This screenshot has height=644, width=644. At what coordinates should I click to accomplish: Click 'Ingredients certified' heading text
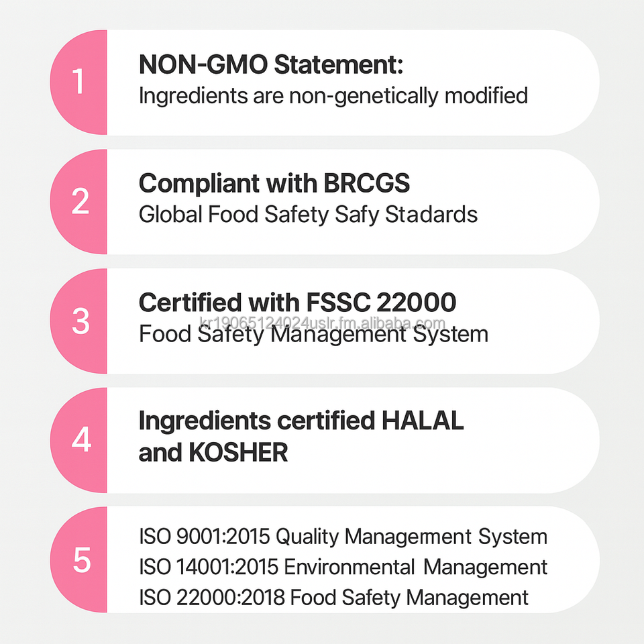[256, 421]
